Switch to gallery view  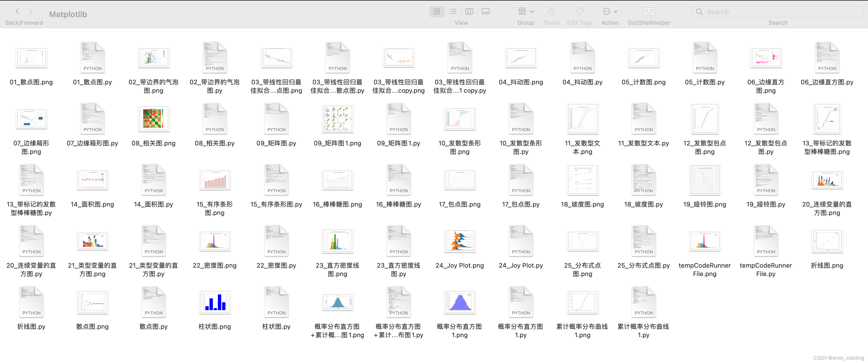tap(486, 11)
